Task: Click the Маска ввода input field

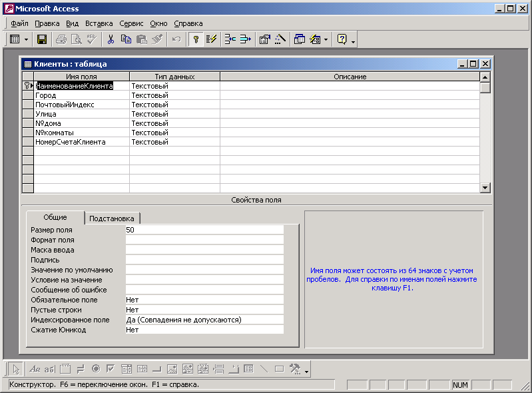Action: [x=204, y=250]
